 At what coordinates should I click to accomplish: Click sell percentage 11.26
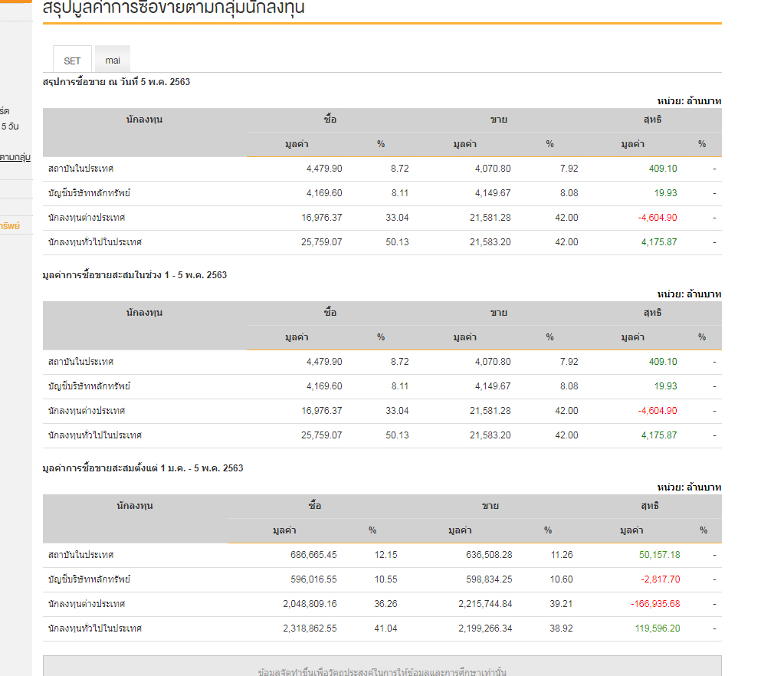(x=562, y=554)
